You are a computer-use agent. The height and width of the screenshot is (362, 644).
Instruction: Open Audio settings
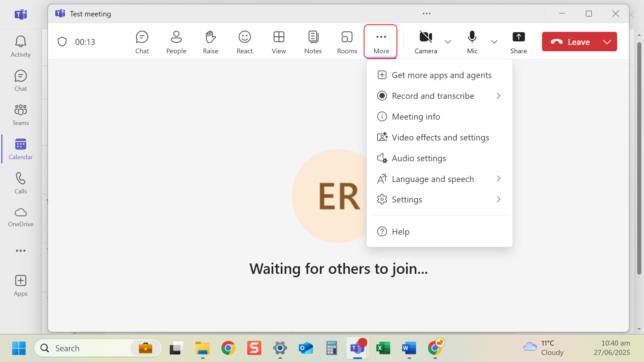tap(439, 158)
